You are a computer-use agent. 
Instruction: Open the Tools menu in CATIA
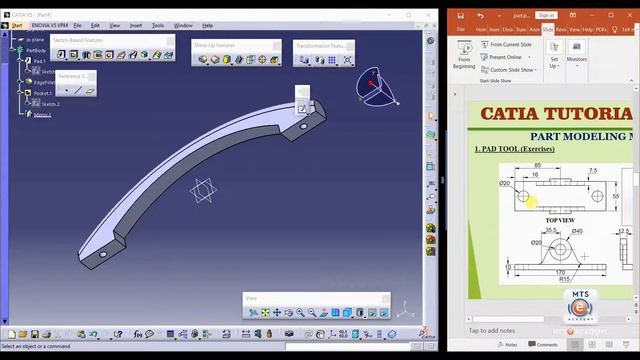[x=158, y=25]
